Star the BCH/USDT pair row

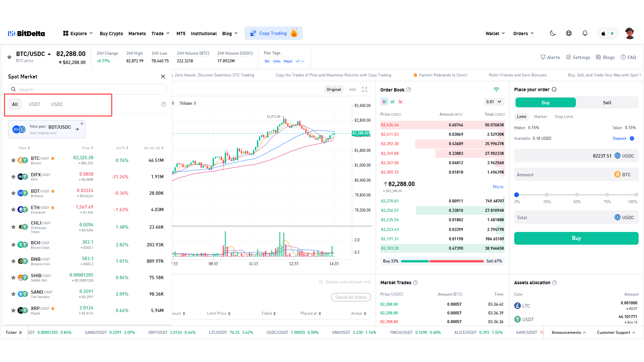(x=13, y=245)
